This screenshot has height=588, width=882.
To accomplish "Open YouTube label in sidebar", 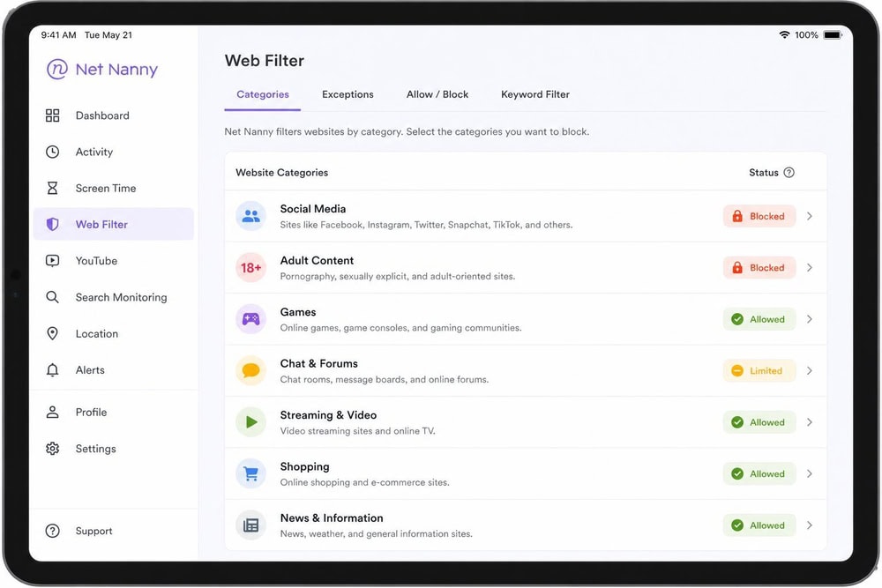I will tap(97, 261).
